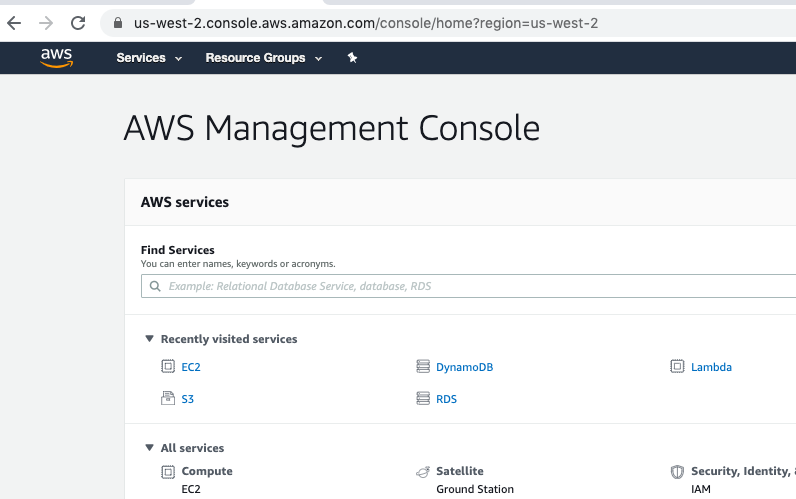Screen dimensions: 796x499
Task: Click the Compute category icon
Action: tap(168, 472)
